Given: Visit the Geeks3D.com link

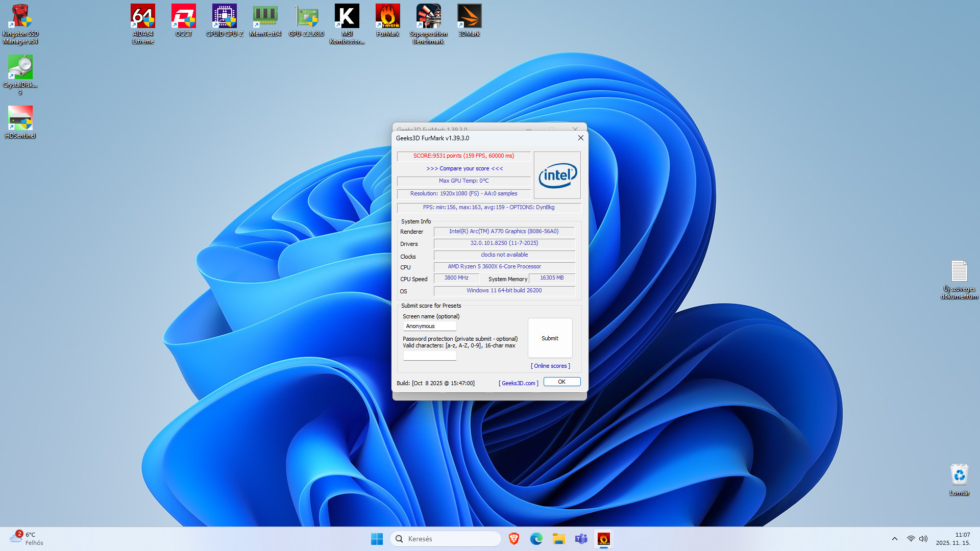Looking at the screenshot, I should click(x=518, y=383).
